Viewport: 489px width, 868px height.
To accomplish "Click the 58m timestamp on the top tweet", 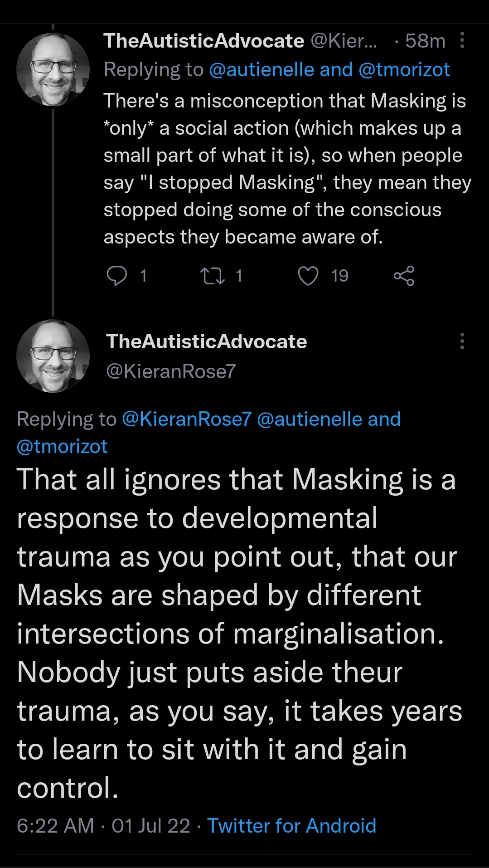I will [425, 41].
